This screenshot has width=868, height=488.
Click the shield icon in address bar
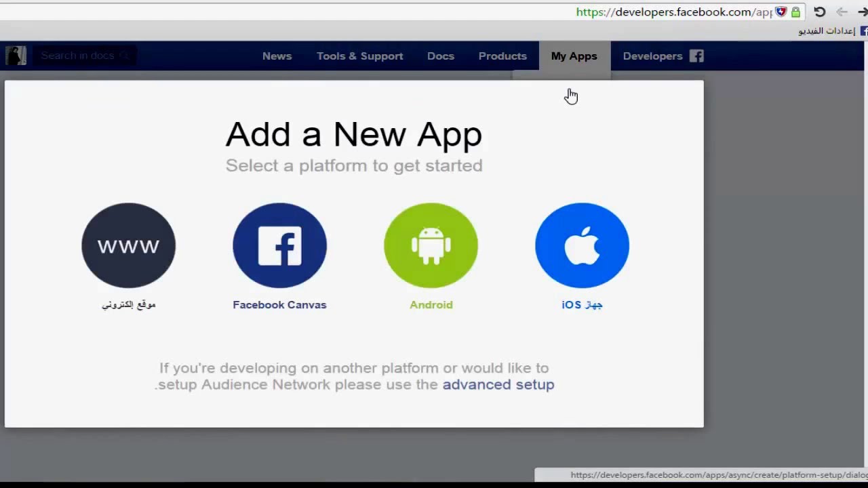781,12
